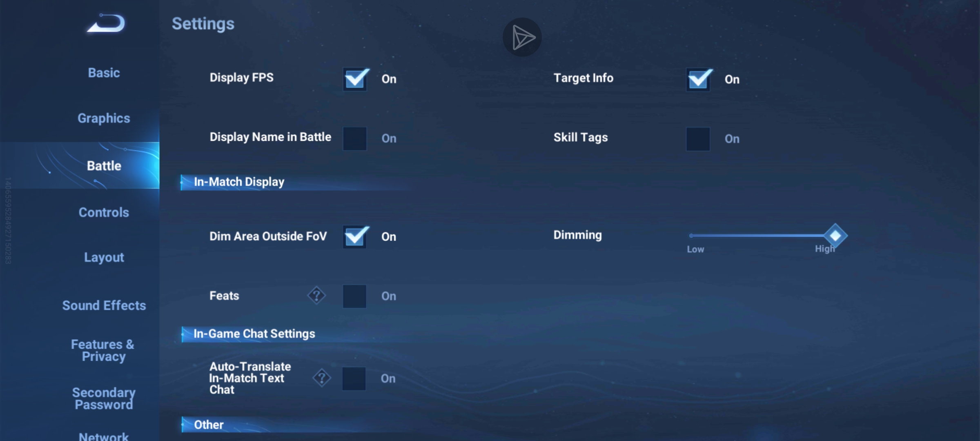Open the Feats help question icon

click(316, 295)
